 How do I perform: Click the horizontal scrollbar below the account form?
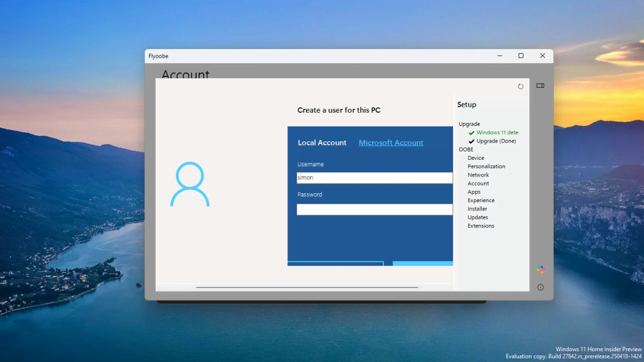[306, 287]
